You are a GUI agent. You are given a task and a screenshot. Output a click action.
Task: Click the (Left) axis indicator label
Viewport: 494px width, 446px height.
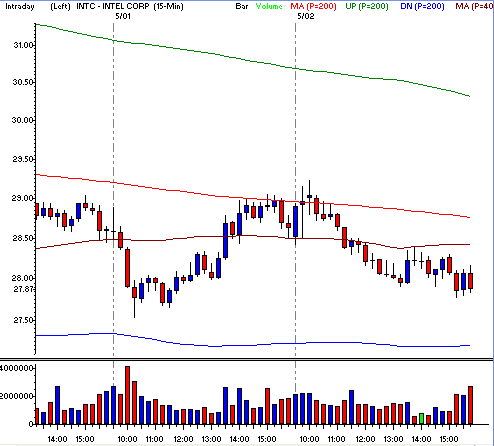coord(60,6)
